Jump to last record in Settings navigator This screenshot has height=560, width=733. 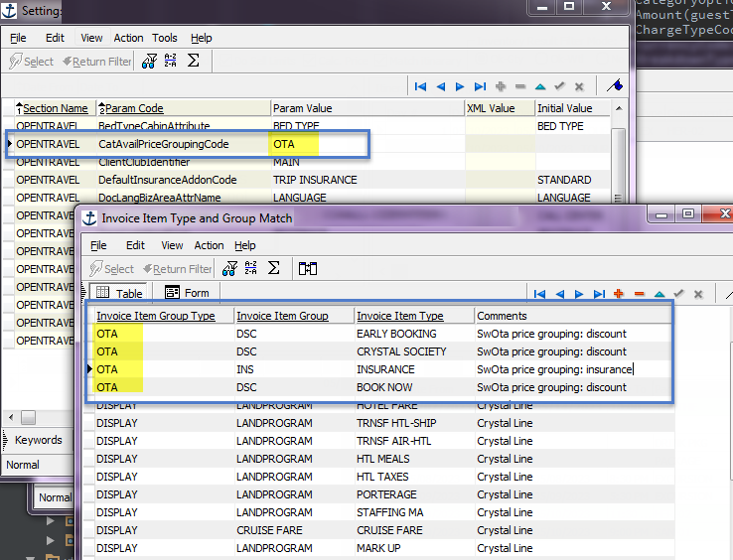coord(480,87)
